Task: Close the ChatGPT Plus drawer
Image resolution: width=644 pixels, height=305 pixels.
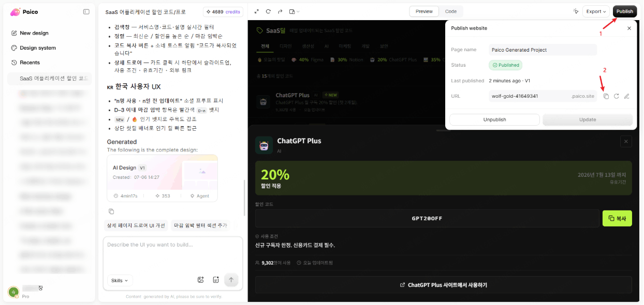Action: click(x=626, y=141)
